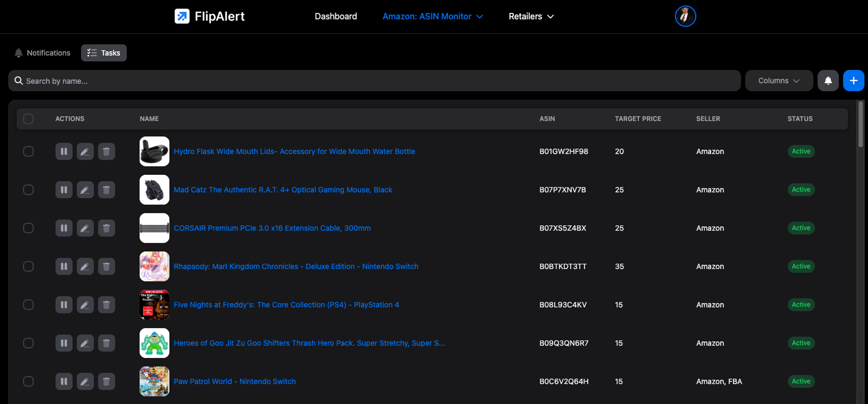The height and width of the screenshot is (404, 868).
Task: Edit the Rhapsody Marl Kingdom Chronicles task
Action: pyautogui.click(x=85, y=266)
